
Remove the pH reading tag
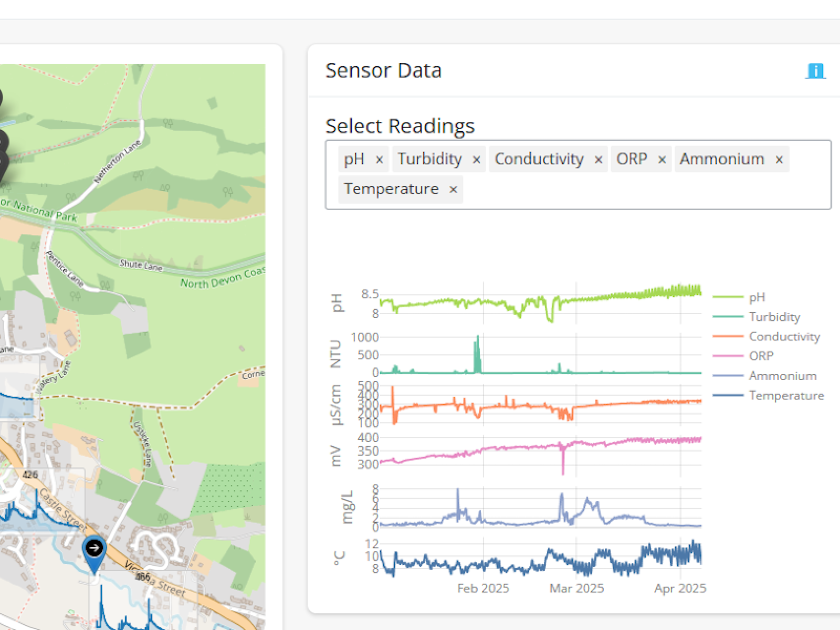[380, 160]
